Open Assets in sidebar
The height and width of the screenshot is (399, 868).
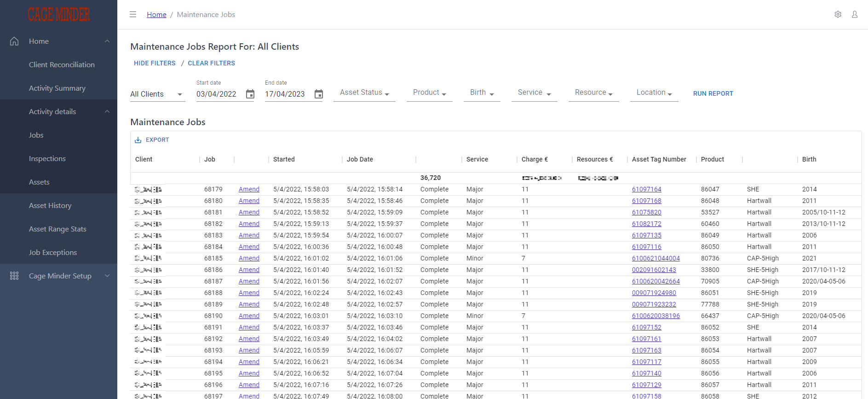click(x=39, y=182)
